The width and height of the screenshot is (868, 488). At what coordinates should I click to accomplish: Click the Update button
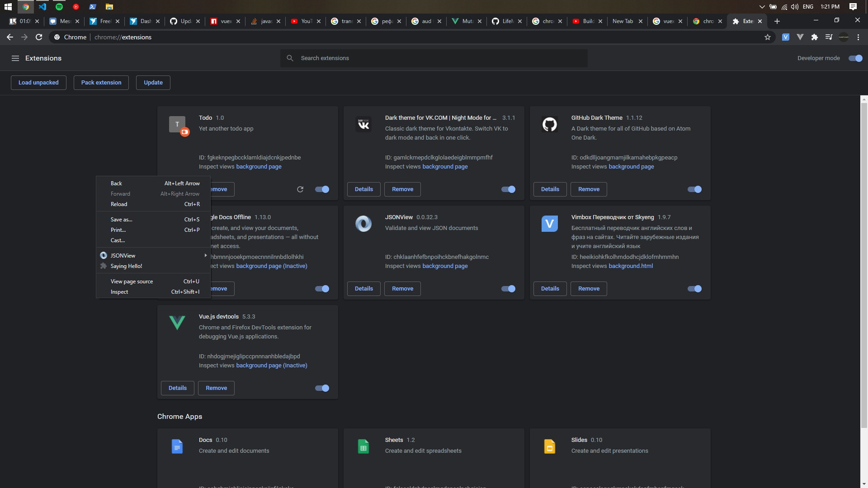153,83
